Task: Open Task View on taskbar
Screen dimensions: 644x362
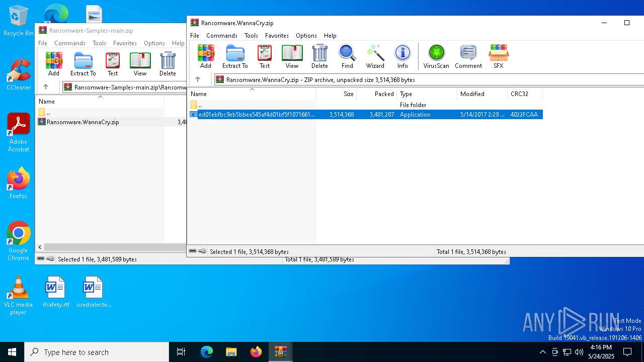Action: click(x=181, y=352)
